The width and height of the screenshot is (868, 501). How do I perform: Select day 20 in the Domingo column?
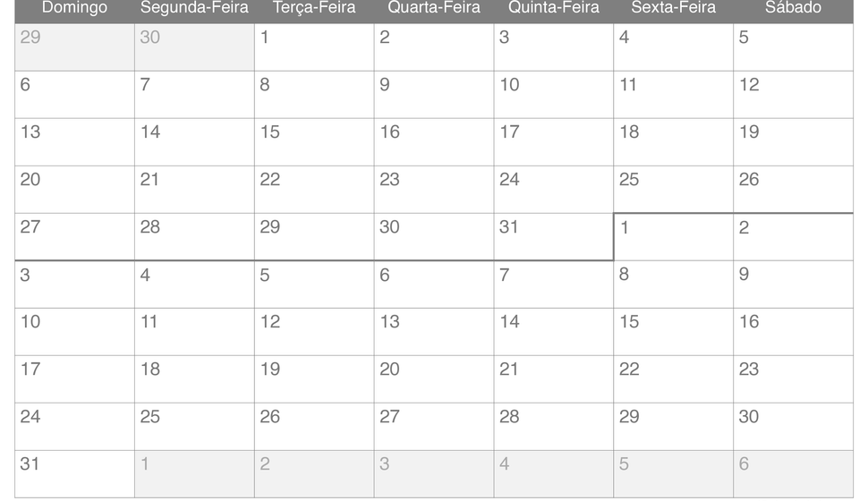[75, 190]
